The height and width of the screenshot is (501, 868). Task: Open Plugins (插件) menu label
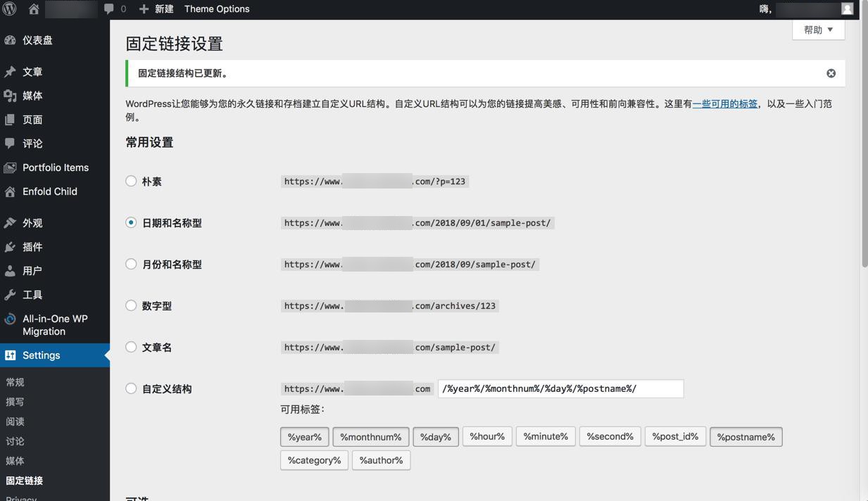pyautogui.click(x=32, y=247)
